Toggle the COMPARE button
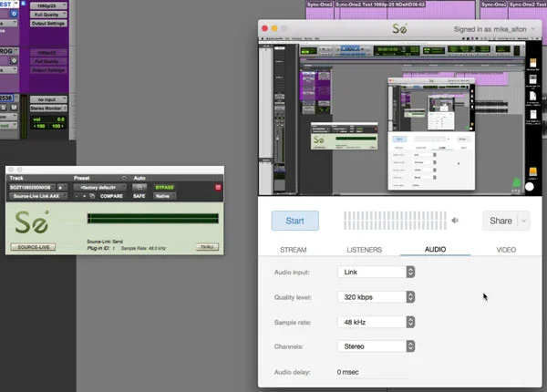The height and width of the screenshot is (392, 547). (x=111, y=196)
